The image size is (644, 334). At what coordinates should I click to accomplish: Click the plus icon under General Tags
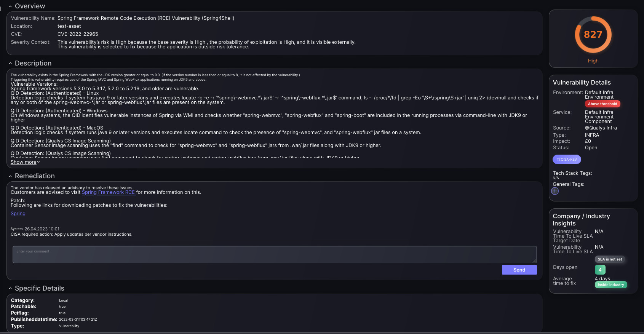point(555,191)
